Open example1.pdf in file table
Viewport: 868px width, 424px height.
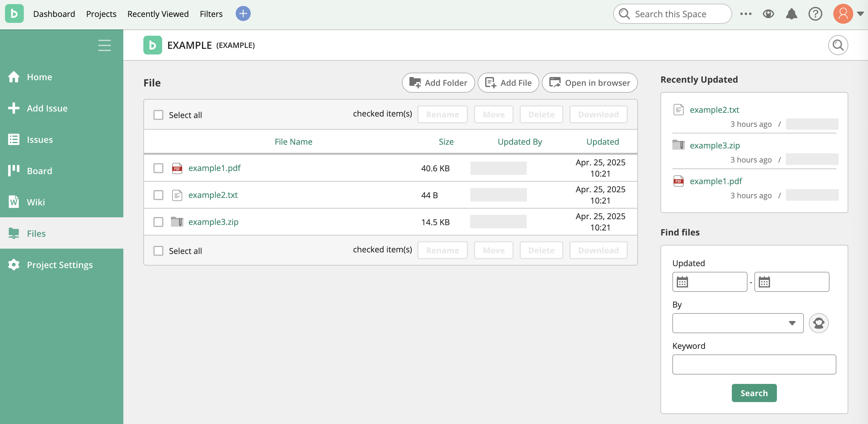(x=214, y=168)
